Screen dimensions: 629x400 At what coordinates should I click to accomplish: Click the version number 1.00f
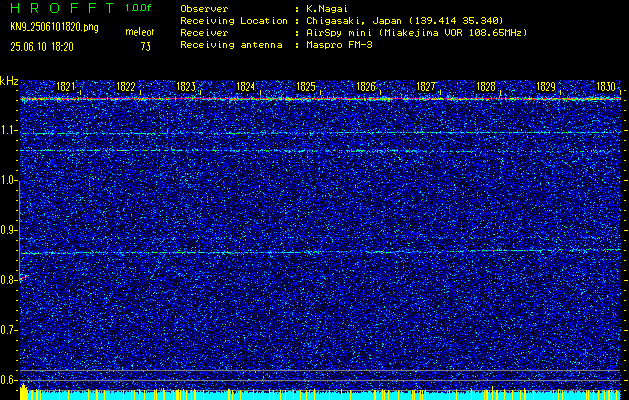pyautogui.click(x=138, y=8)
